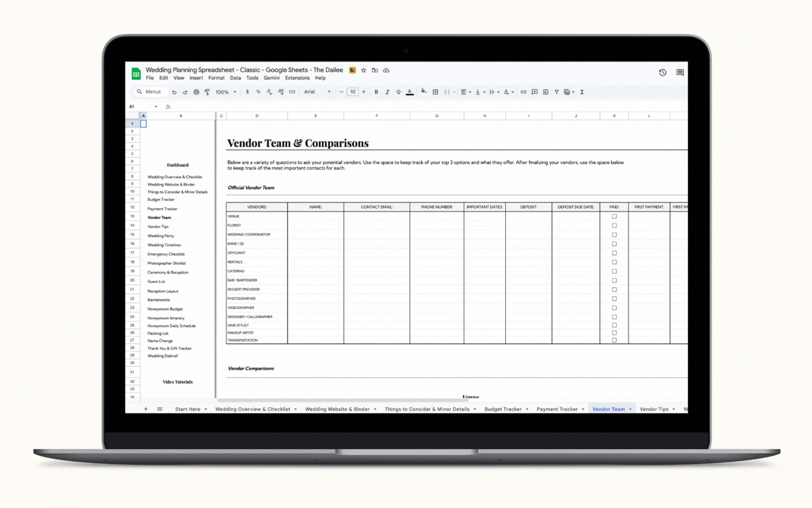Open Honeymoon Budget dashboard link
This screenshot has height=508, width=812.
pos(165,309)
